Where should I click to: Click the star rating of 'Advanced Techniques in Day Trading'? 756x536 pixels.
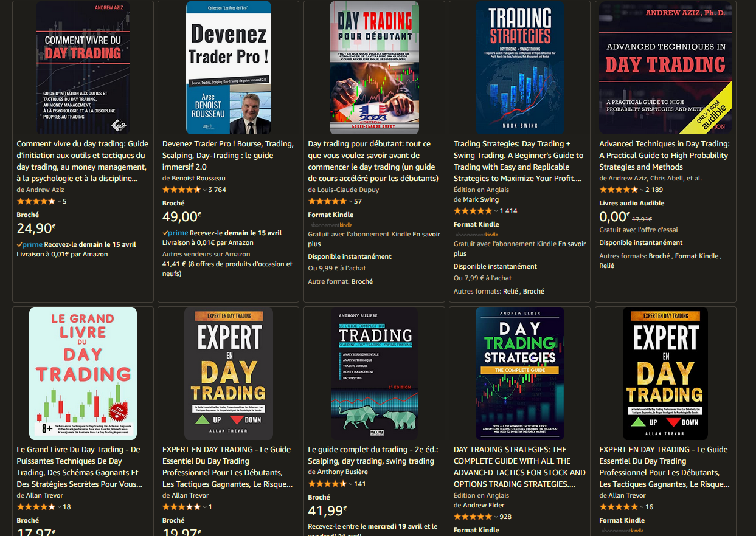[619, 190]
